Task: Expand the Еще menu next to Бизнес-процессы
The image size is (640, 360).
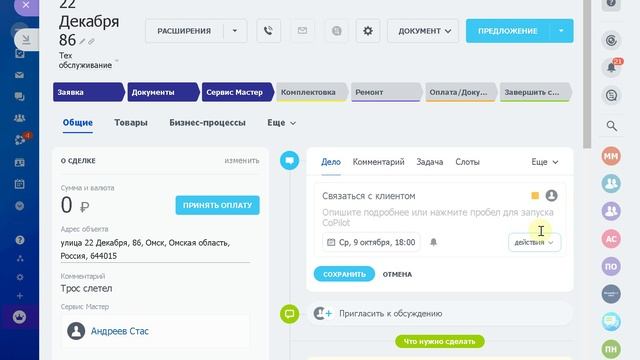Action: 282,123
